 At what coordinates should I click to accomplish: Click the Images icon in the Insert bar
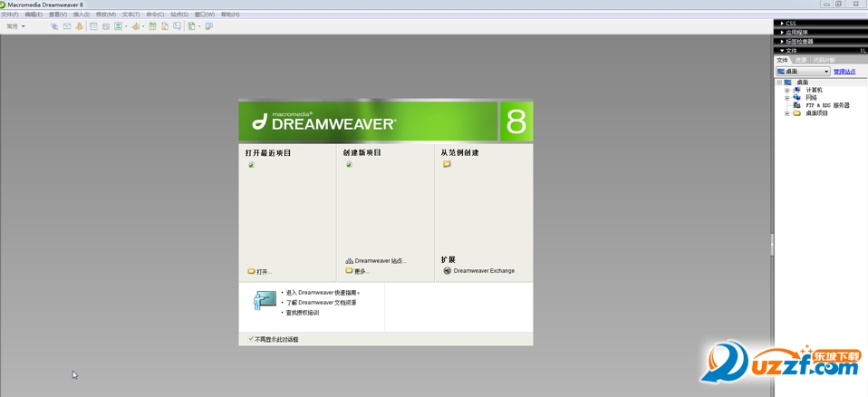tap(118, 26)
